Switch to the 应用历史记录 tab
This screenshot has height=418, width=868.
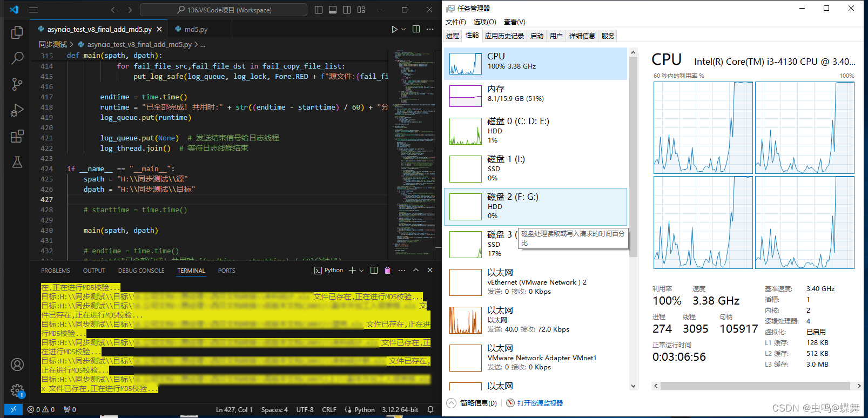[x=504, y=36]
